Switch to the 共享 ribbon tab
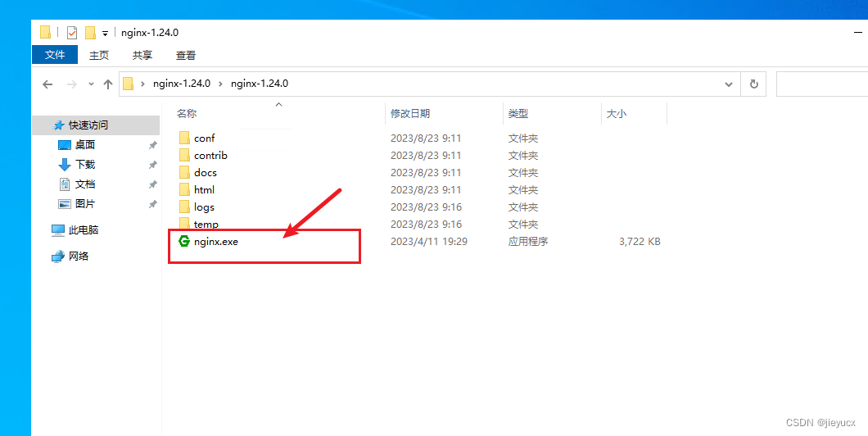Image resolution: width=868 pixels, height=436 pixels. (142, 56)
